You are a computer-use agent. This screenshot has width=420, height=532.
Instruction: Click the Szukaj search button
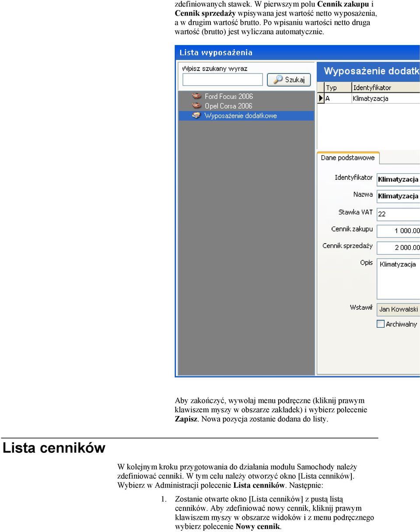289,80
